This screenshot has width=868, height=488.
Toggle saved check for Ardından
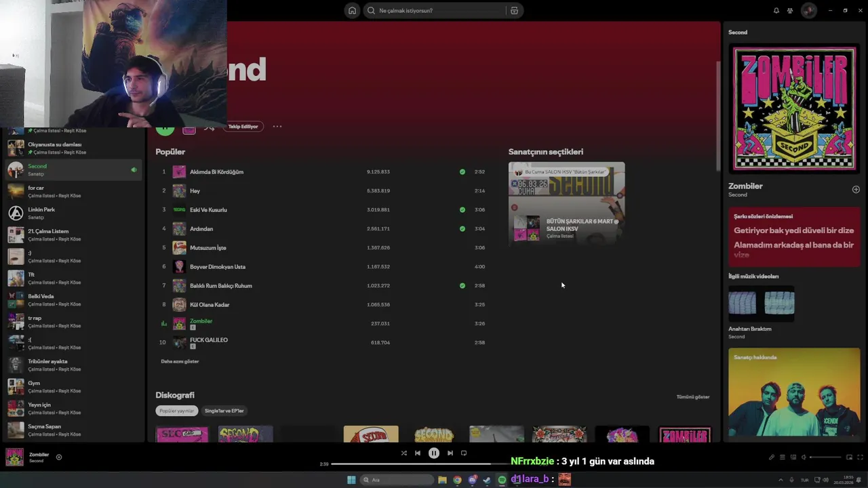462,228
